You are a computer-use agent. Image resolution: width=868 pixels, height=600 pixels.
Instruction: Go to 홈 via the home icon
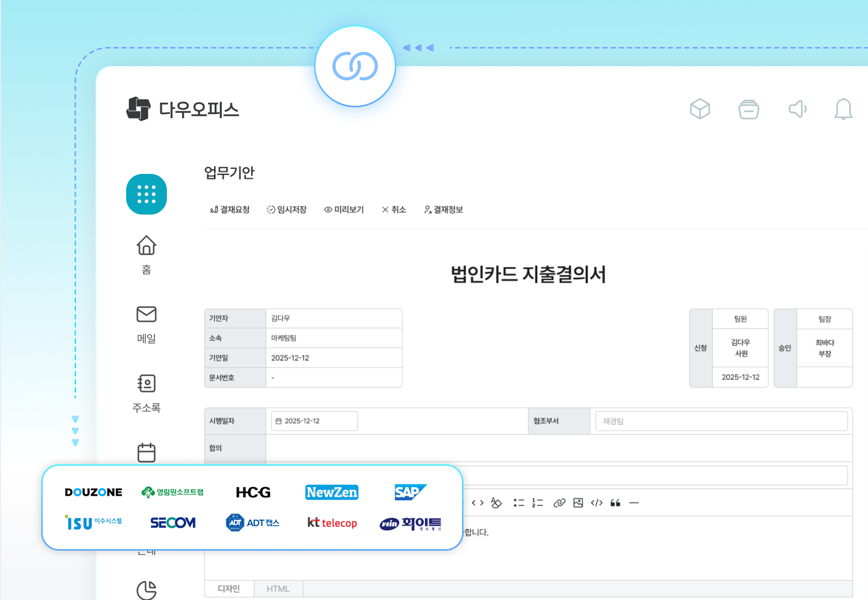pyautogui.click(x=147, y=246)
